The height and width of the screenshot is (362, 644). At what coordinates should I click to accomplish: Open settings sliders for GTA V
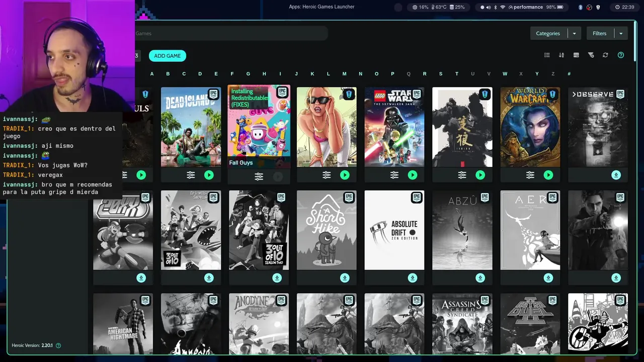click(327, 175)
